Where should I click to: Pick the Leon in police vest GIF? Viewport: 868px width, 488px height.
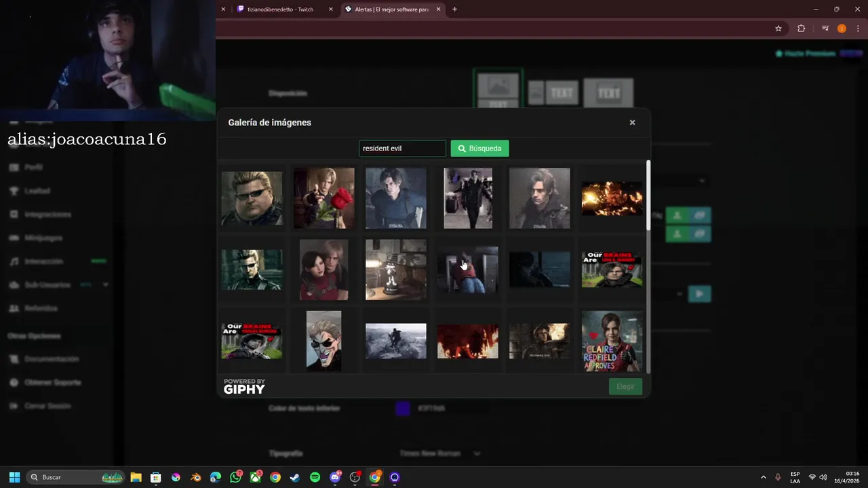click(395, 198)
